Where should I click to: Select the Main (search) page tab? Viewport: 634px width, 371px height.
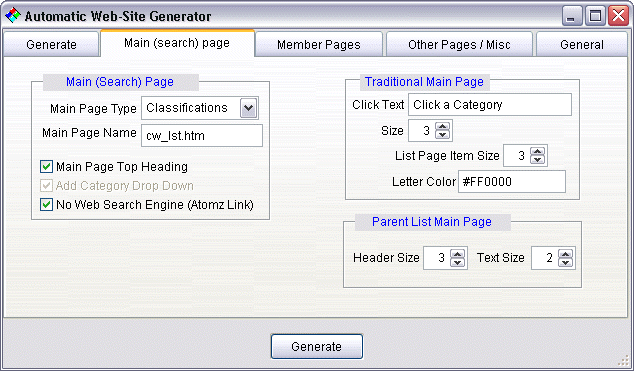(177, 43)
